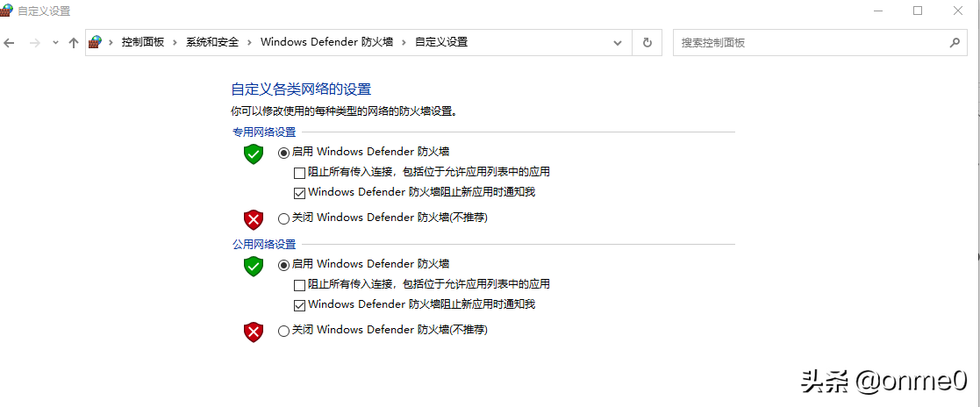The width and height of the screenshot is (980, 407).
Task: Check block all incoming under 专用网络设置
Action: 299,172
